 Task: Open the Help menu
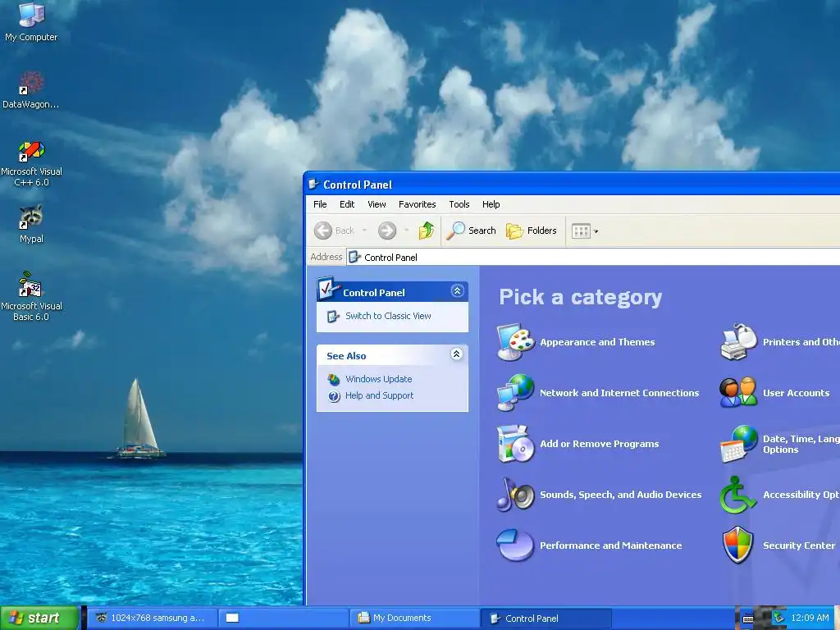[491, 204]
